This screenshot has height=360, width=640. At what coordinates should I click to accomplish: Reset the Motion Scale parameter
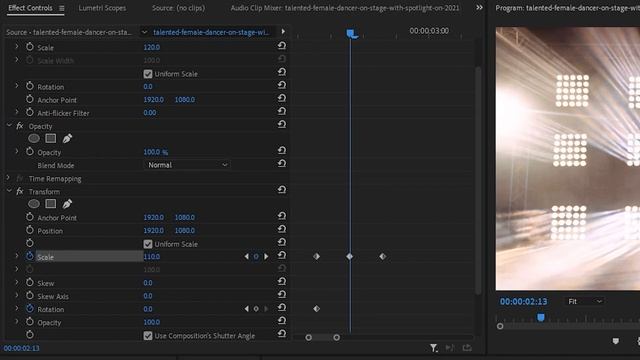coord(282,46)
